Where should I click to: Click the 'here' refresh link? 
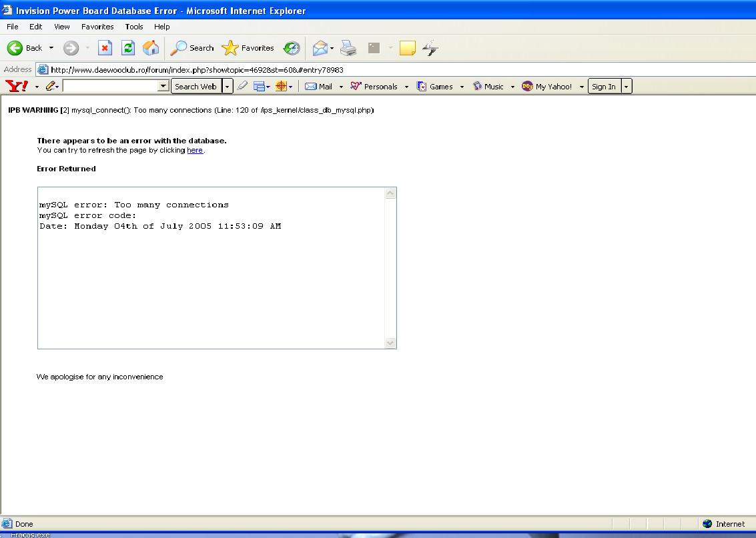[x=195, y=150]
